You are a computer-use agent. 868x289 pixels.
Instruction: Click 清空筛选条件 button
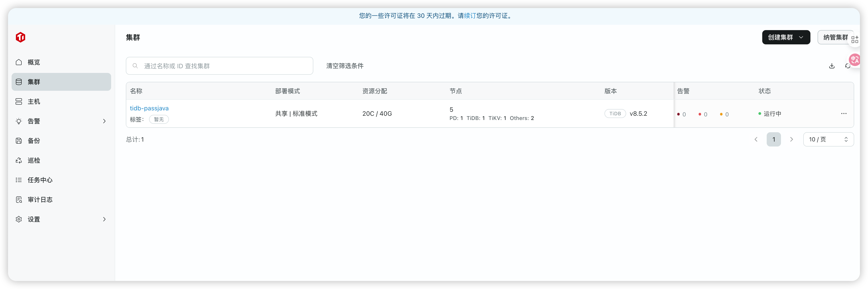[x=345, y=66]
